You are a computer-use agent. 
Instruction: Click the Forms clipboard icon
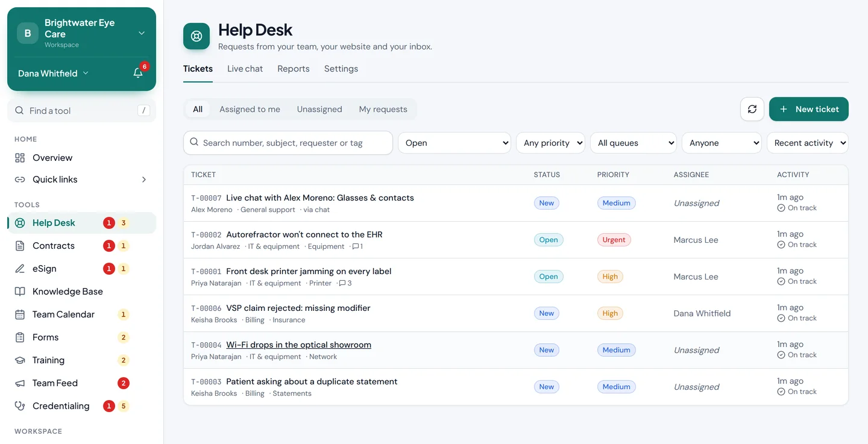tap(20, 337)
